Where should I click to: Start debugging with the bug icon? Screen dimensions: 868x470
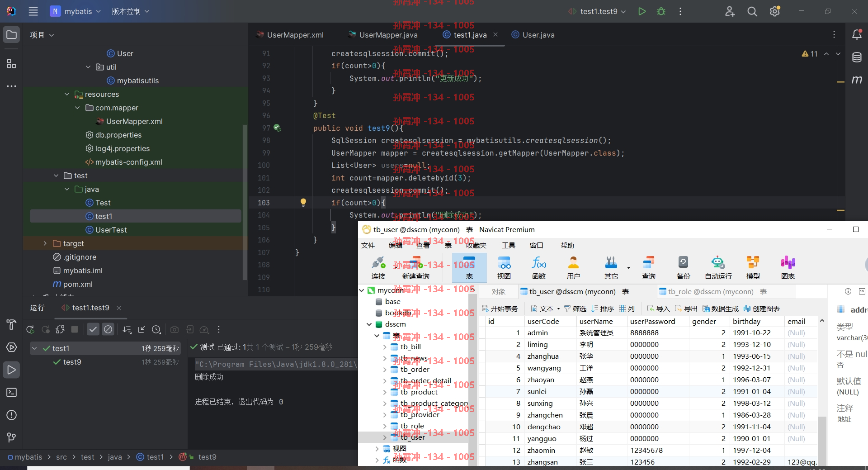[x=661, y=11]
